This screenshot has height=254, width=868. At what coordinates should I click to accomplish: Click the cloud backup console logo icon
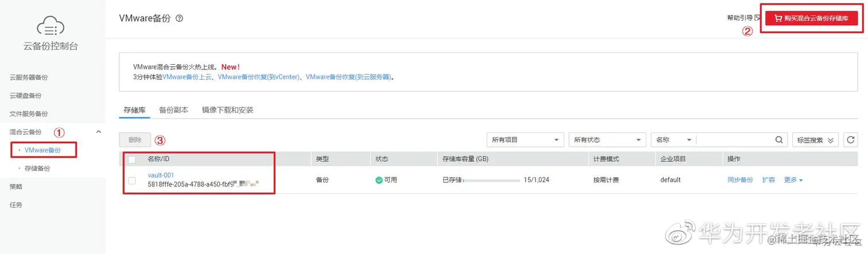50,26
